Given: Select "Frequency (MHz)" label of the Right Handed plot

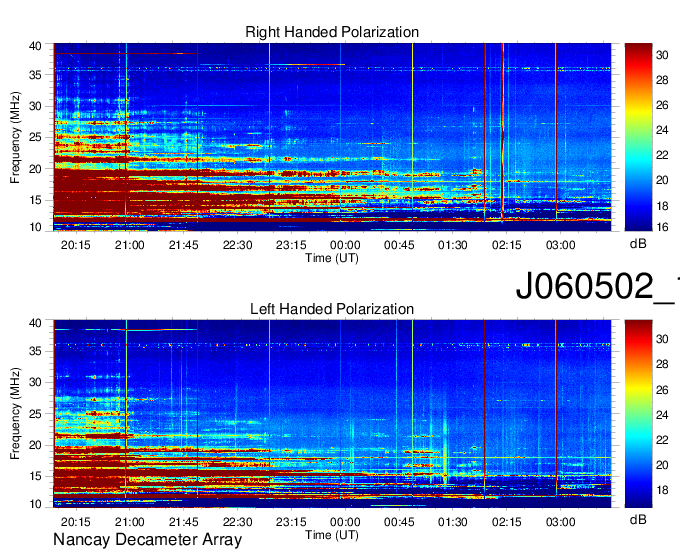Looking at the screenshot, I should click(15, 137).
